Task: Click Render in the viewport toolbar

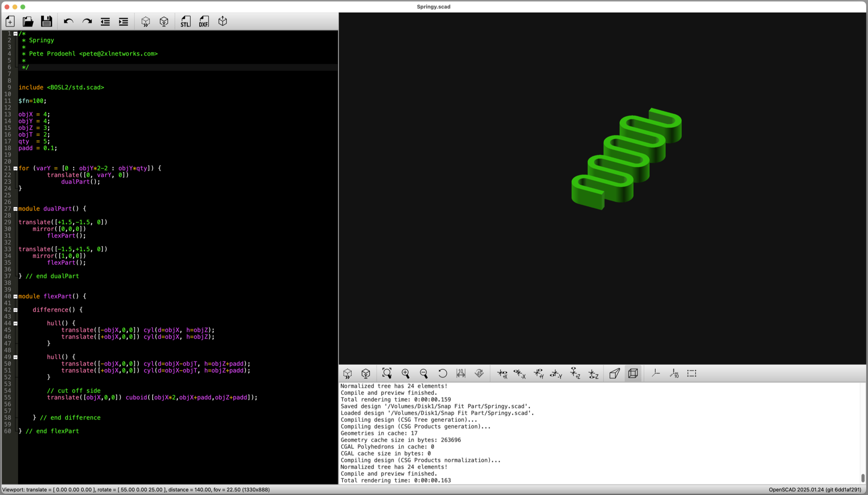Action: [366, 373]
